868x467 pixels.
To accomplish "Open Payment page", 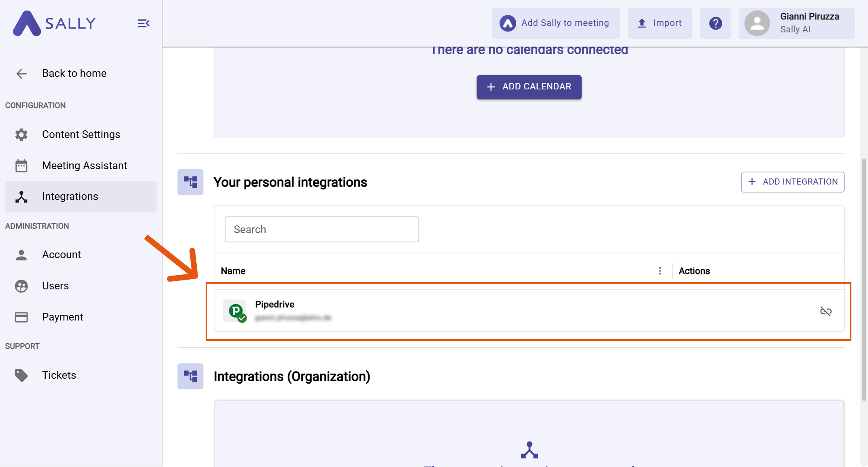I will (81, 317).
